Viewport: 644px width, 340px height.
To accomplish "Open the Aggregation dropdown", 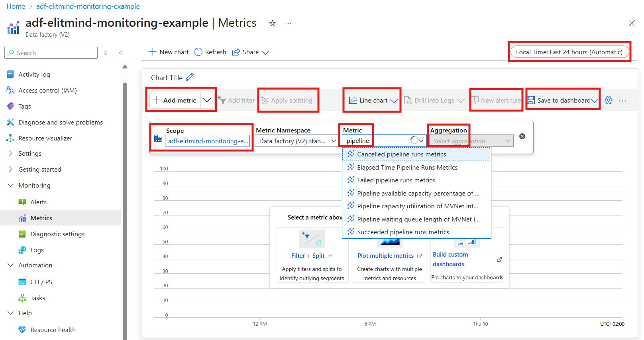I will pyautogui.click(x=471, y=141).
